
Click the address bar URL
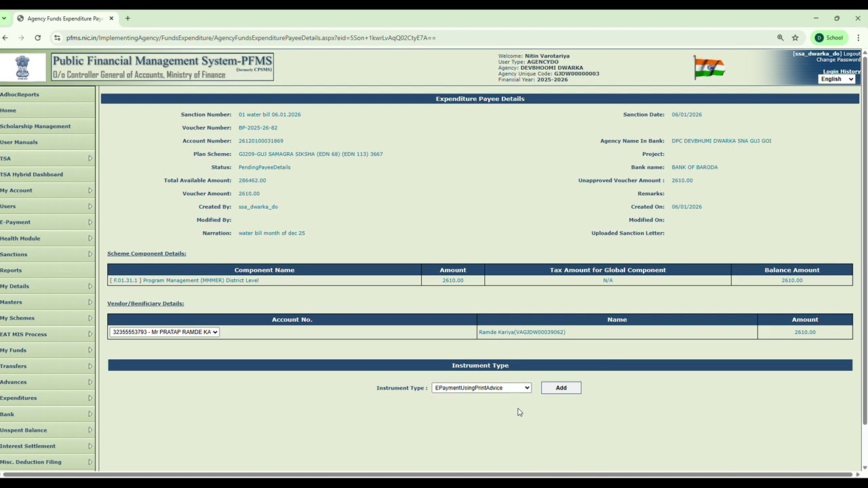251,38
